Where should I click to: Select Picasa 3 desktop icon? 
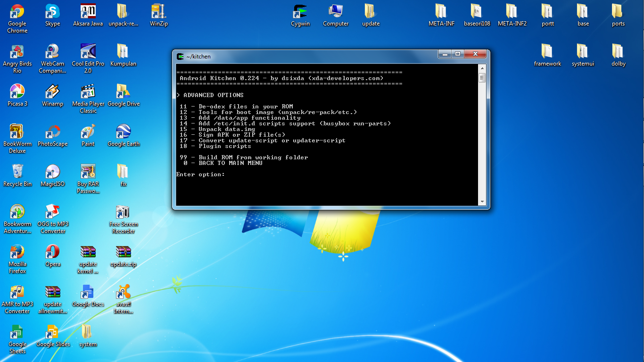click(x=17, y=95)
